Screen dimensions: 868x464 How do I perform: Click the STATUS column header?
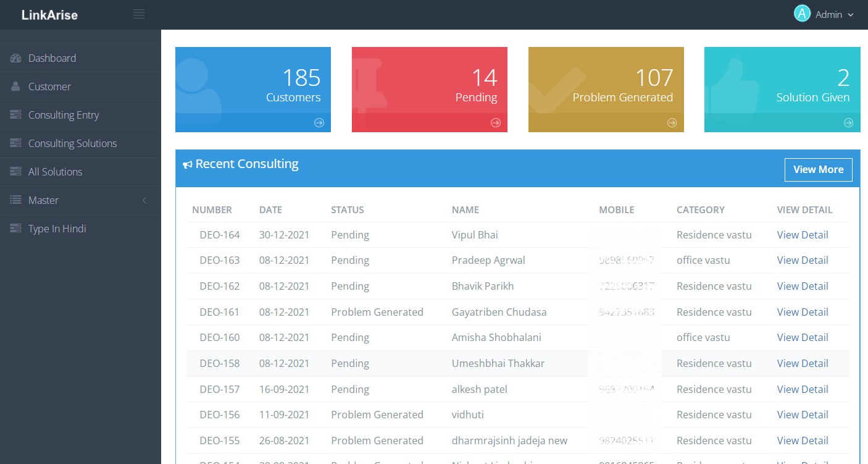coord(348,210)
